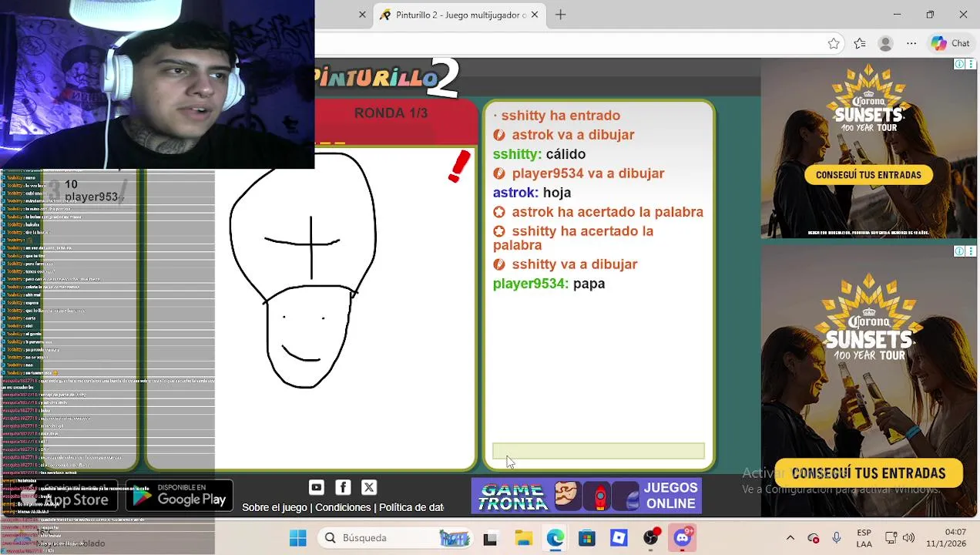Image resolution: width=980 pixels, height=555 pixels.
Task: Click chat message 'player9534: papa'
Action: (549, 284)
